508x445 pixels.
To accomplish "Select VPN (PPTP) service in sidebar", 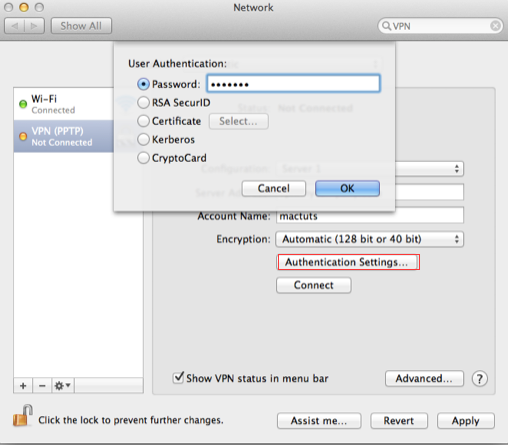I will pyautogui.click(x=63, y=136).
